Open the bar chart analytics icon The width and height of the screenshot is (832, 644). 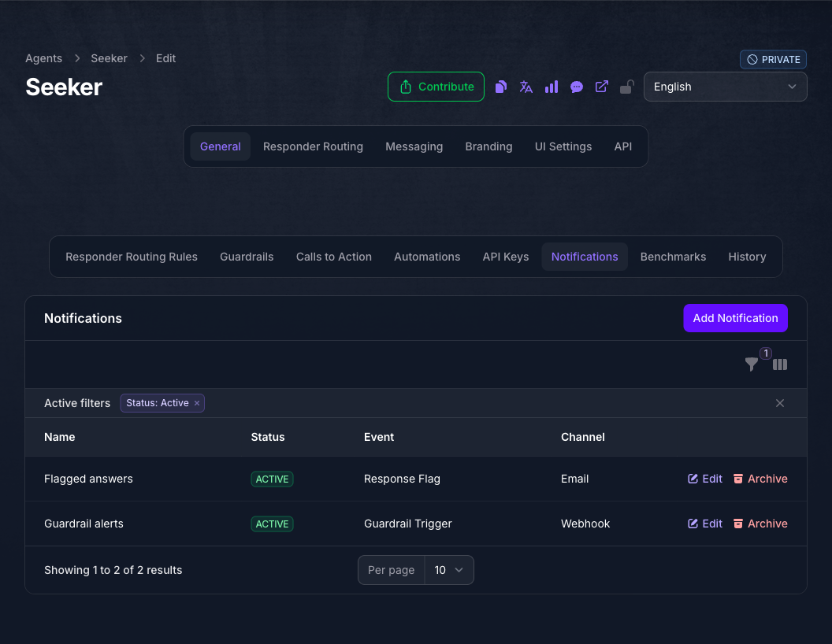tap(552, 87)
